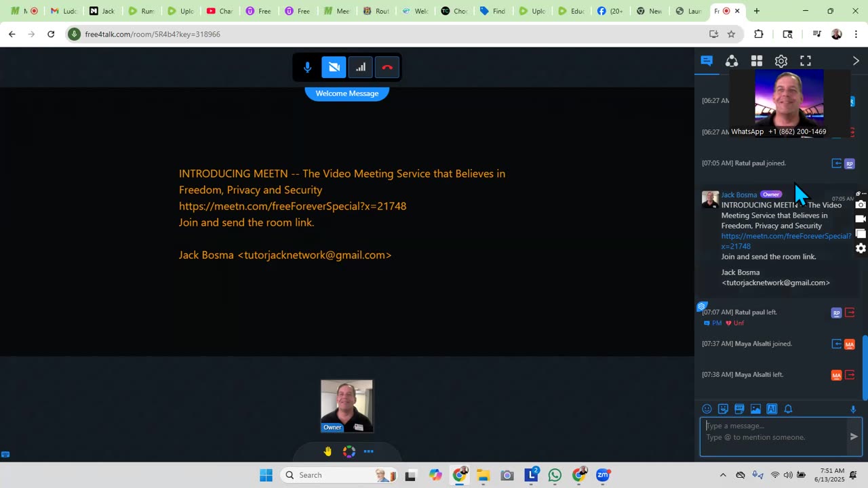Click MA avatar beside Maya Alsalti joined
The width and height of the screenshot is (868, 488).
pos(849,344)
